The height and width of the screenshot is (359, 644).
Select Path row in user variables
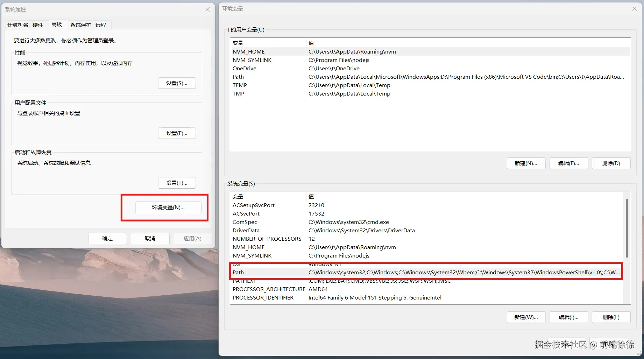pos(430,77)
